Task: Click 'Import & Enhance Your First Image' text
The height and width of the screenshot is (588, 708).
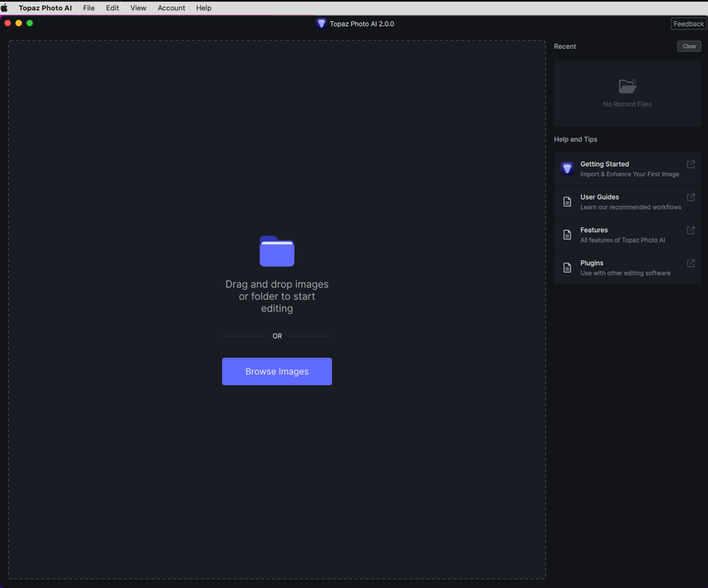Action: [x=629, y=174]
